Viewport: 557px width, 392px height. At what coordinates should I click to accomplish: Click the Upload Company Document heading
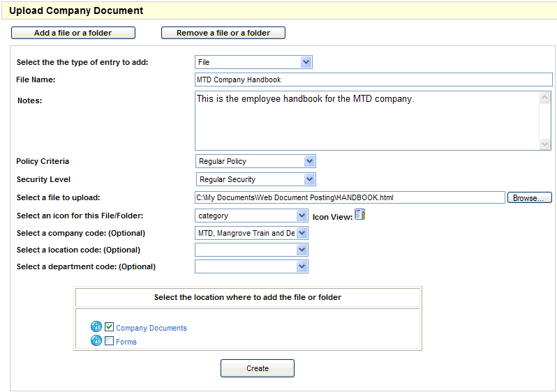coord(76,10)
